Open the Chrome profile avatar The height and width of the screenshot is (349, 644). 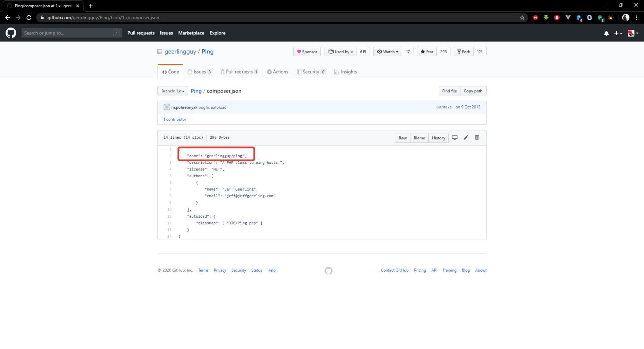click(x=626, y=17)
